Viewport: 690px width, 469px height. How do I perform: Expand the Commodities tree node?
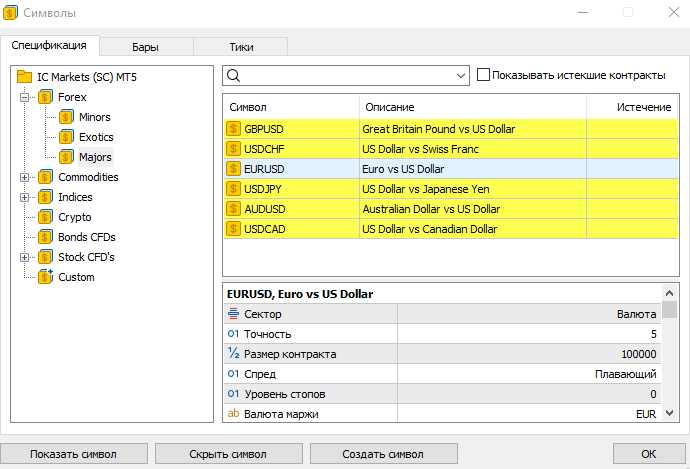pos(25,177)
